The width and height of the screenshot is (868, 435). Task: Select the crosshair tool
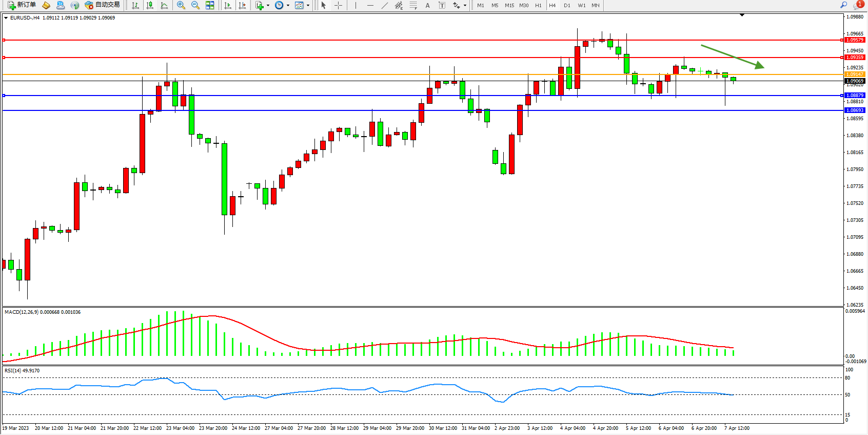pyautogui.click(x=339, y=5)
